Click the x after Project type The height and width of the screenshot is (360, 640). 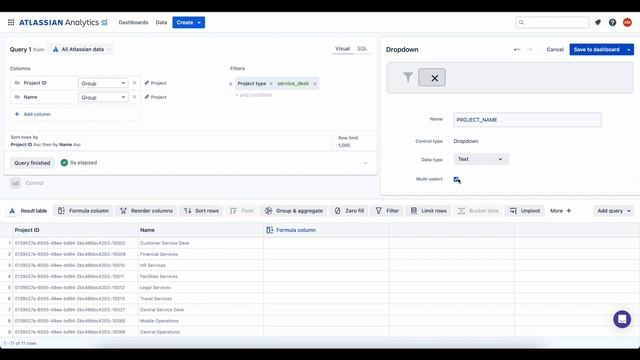coord(271,84)
